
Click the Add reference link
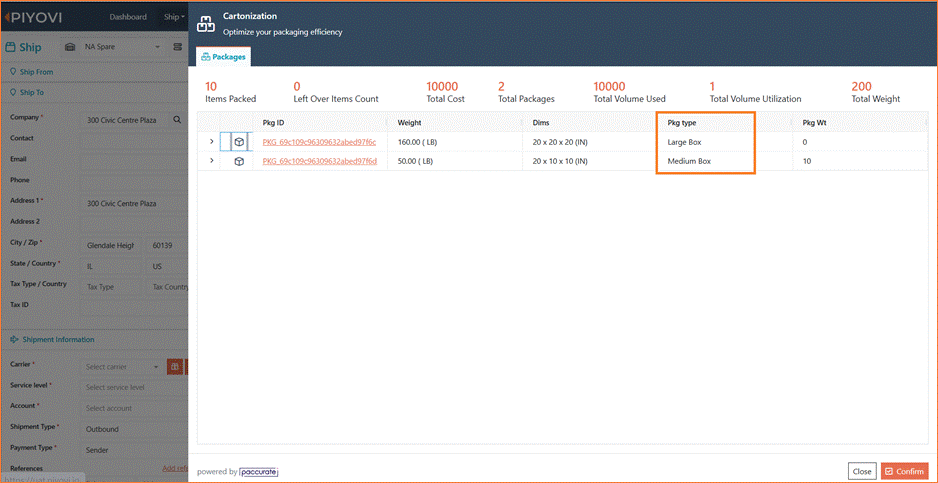[175, 469]
